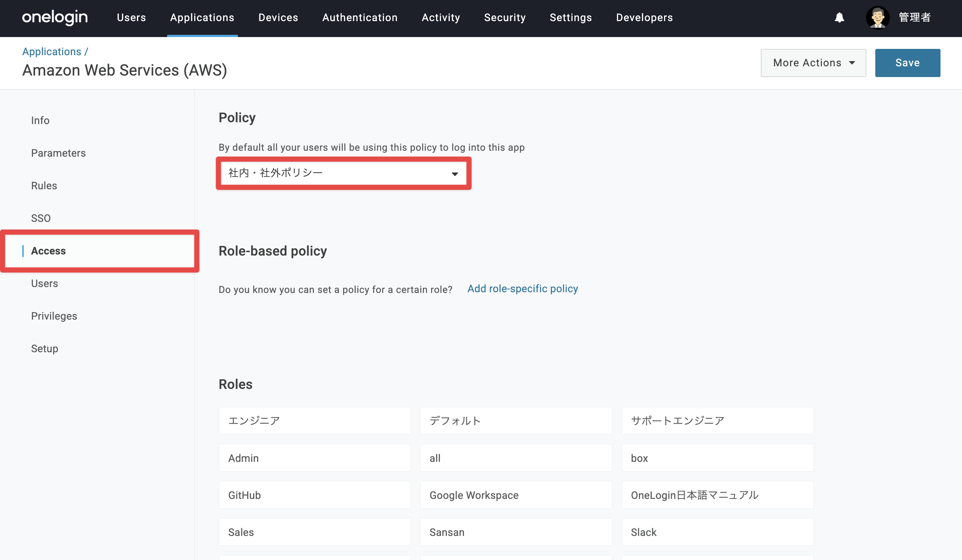Toggle the Admin role

[x=315, y=458]
